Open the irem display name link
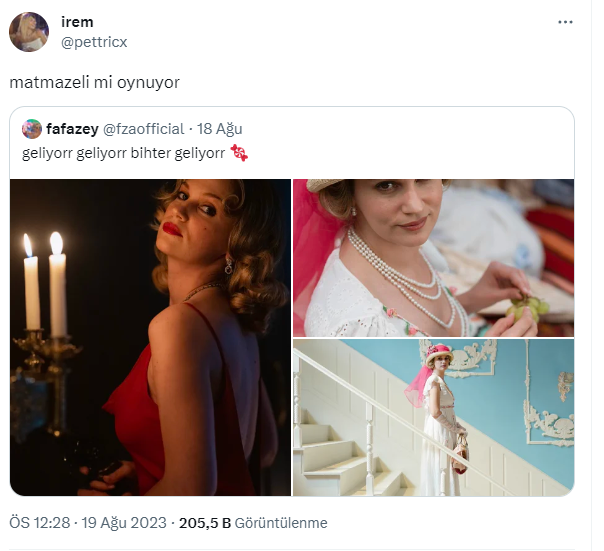The height and width of the screenshot is (551, 604). pos(77,23)
